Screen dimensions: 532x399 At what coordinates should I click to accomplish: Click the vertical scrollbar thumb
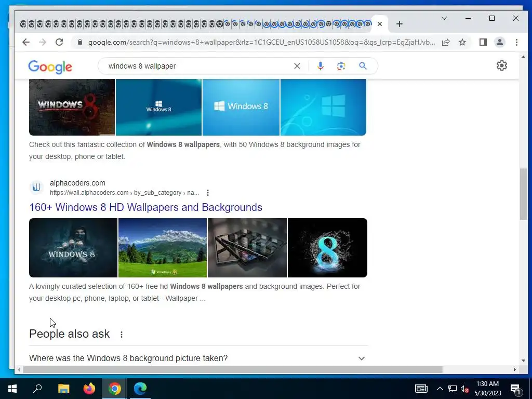click(523, 194)
